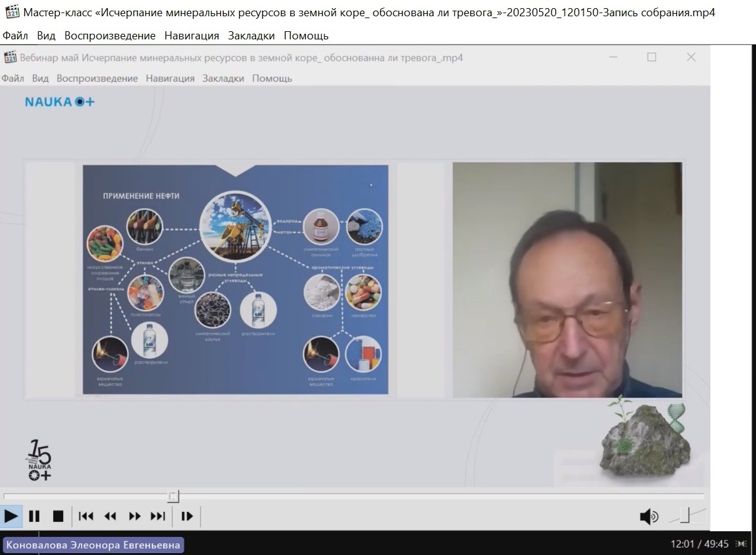Step forward one frame
The height and width of the screenshot is (555, 756).
(x=187, y=516)
